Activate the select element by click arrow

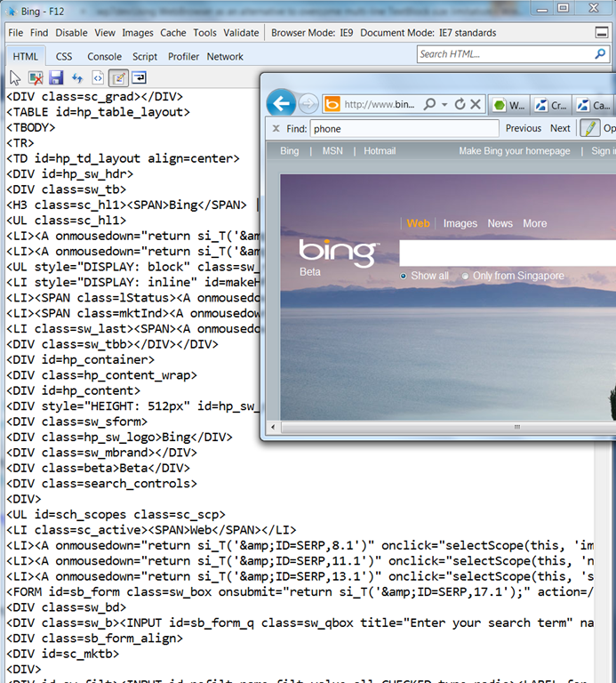pyautogui.click(x=15, y=78)
